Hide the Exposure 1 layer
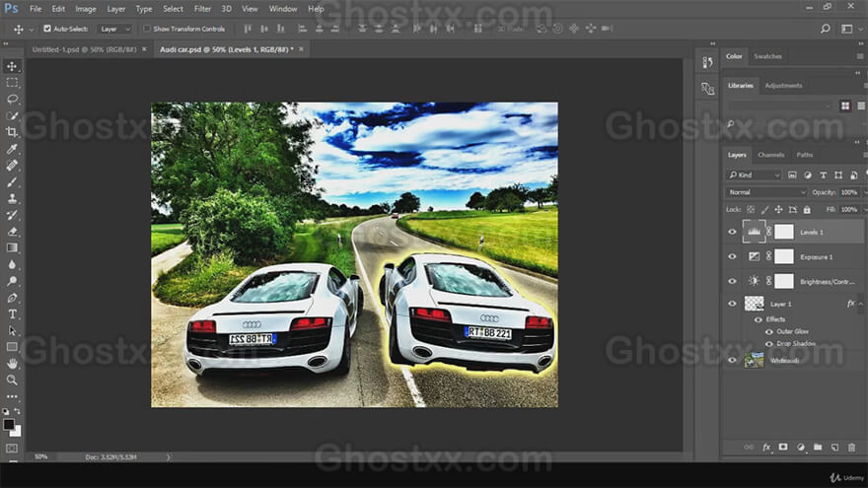This screenshot has height=488, width=868. 732,256
